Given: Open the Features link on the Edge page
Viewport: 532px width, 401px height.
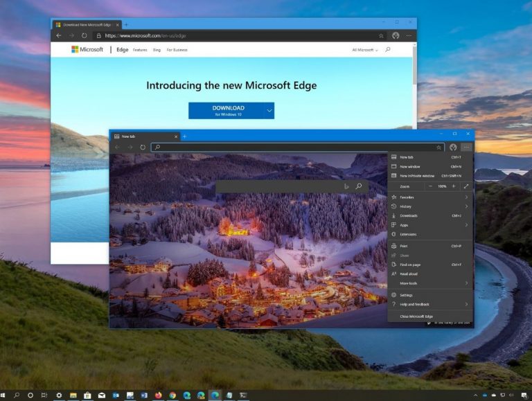Looking at the screenshot, I should 140,50.
